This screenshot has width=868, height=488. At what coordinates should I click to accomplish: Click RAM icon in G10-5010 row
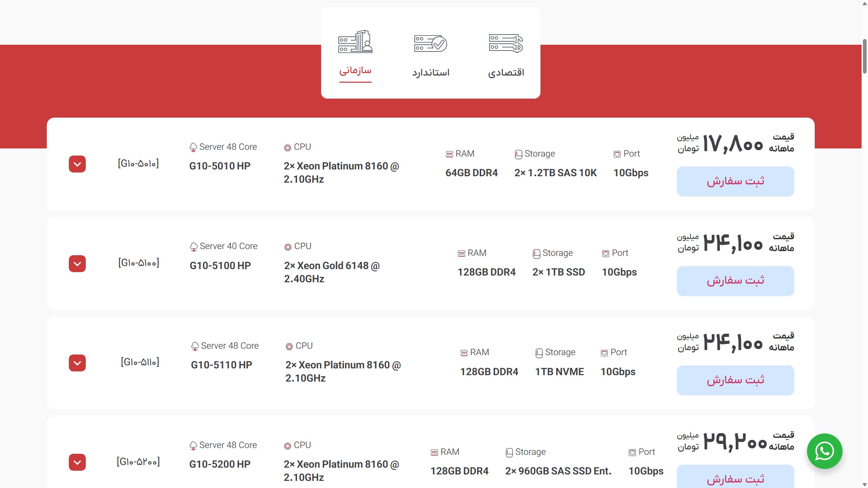449,155
